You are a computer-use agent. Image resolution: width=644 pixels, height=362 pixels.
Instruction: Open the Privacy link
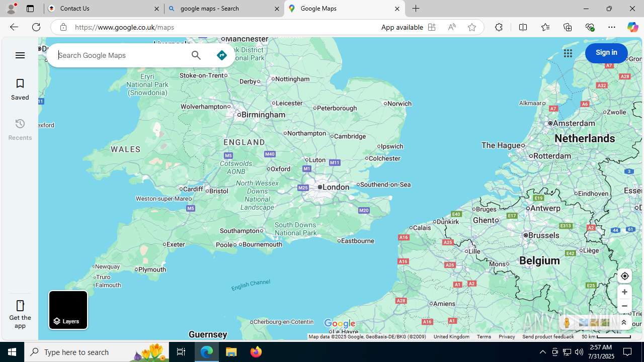point(507,337)
